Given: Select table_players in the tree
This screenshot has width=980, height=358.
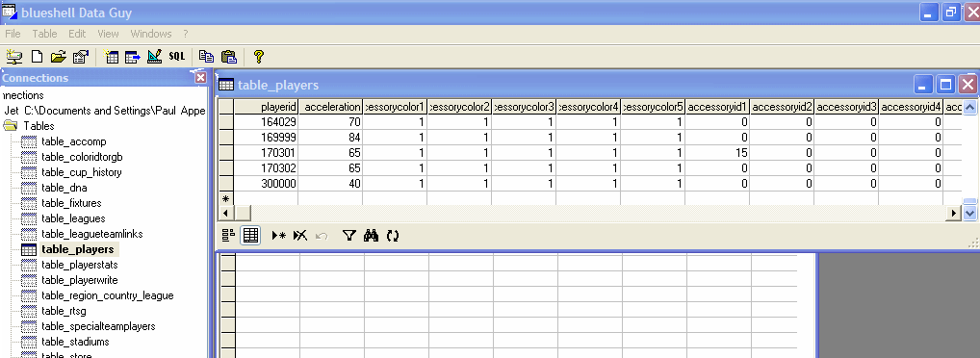Looking at the screenshot, I should [78, 249].
